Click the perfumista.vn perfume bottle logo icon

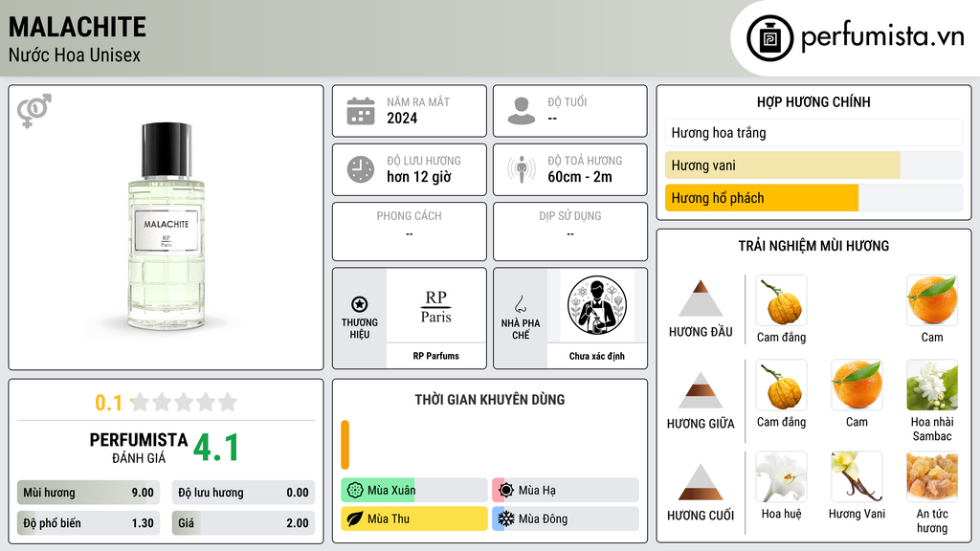pos(769,38)
